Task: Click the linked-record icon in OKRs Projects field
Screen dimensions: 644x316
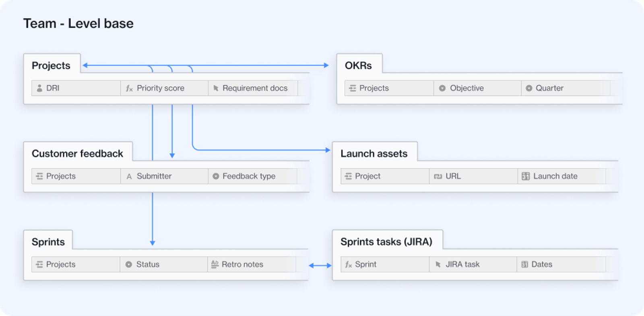Action: pyautogui.click(x=353, y=88)
